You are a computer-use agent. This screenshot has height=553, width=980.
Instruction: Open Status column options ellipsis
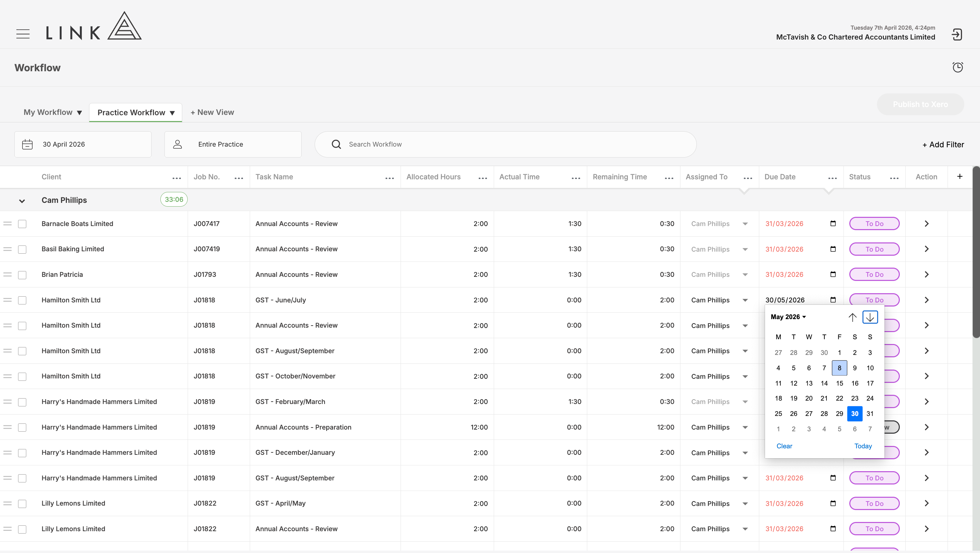click(894, 178)
